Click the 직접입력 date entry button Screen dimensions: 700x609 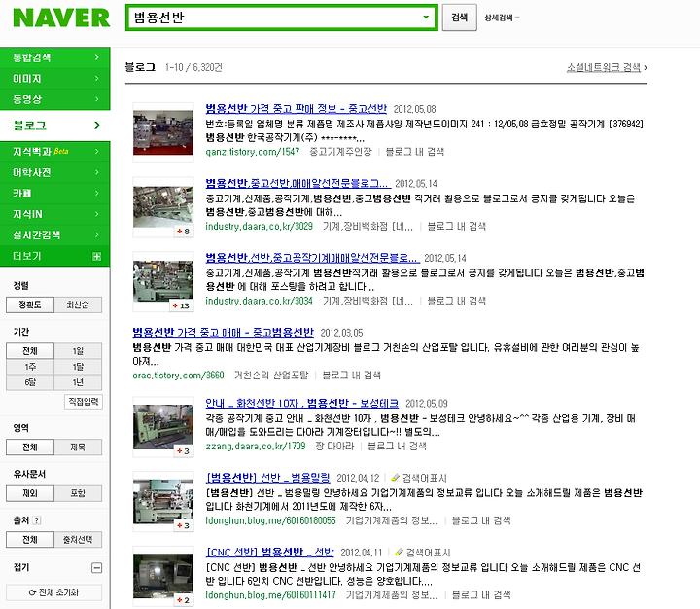(x=84, y=401)
